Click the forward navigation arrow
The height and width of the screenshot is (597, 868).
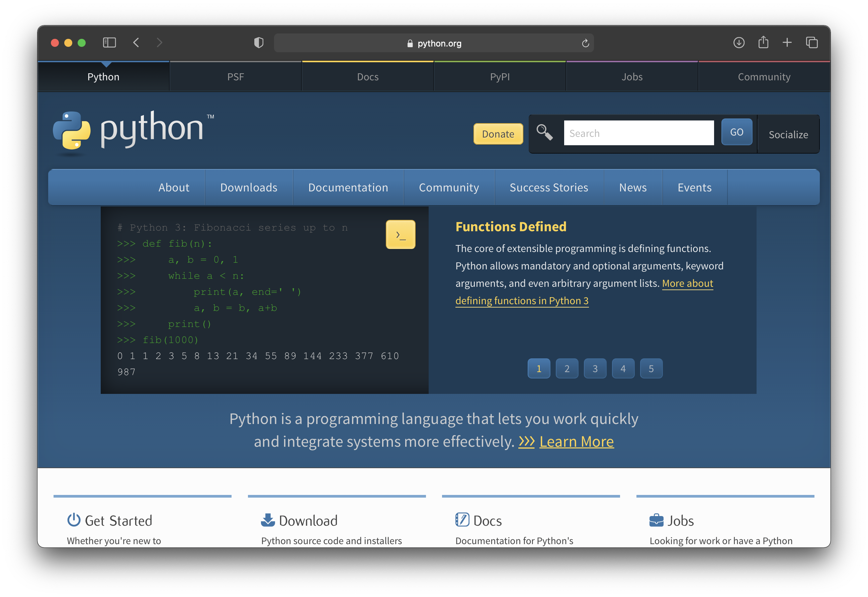coord(159,42)
